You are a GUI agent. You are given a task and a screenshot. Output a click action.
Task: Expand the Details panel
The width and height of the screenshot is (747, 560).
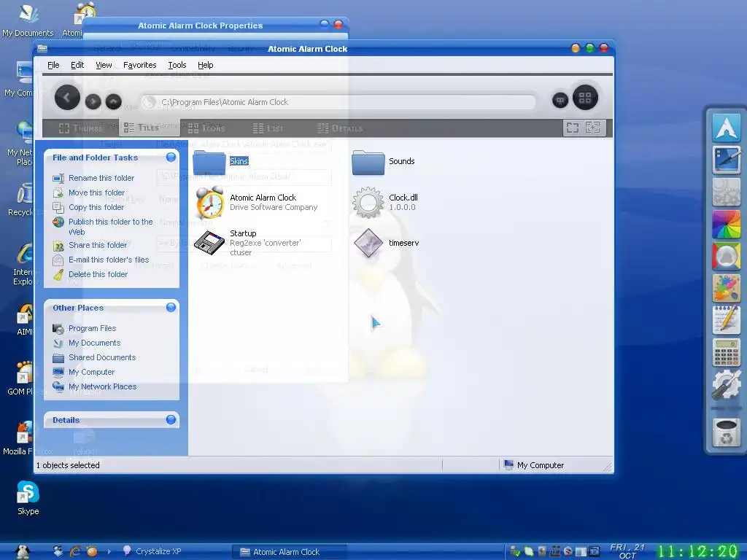click(x=171, y=419)
